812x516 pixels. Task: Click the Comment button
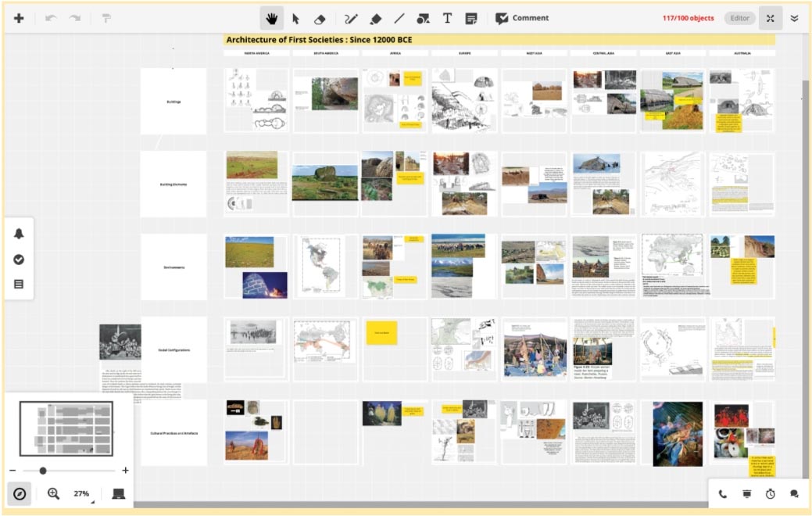pyautogui.click(x=522, y=18)
